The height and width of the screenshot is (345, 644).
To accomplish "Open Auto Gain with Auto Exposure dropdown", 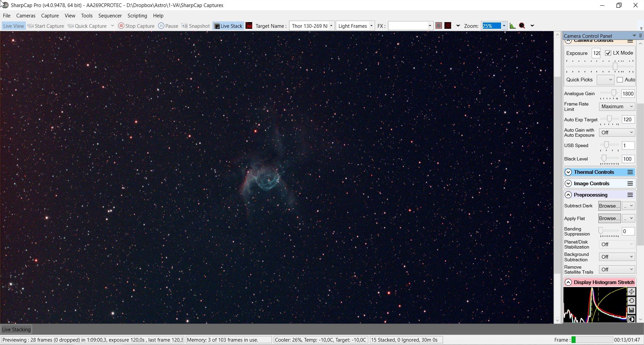I will pyautogui.click(x=617, y=133).
